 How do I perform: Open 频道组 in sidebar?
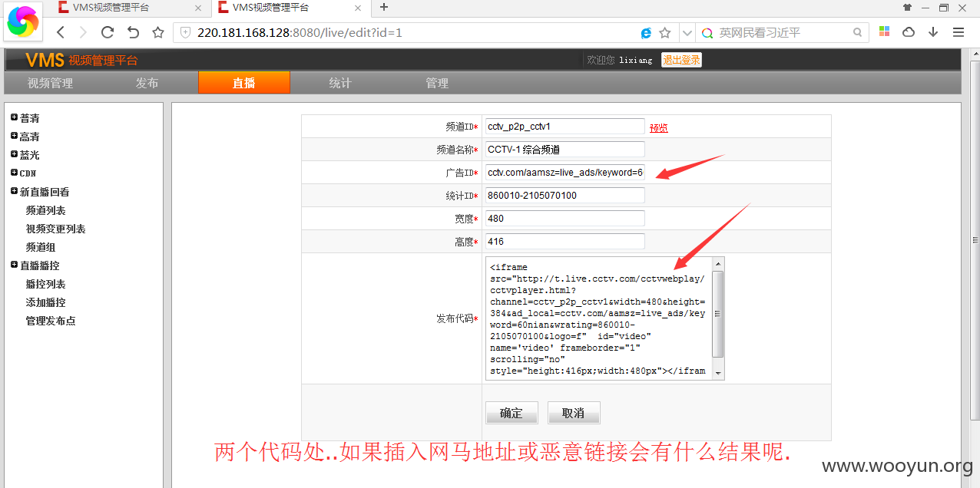pyautogui.click(x=41, y=247)
